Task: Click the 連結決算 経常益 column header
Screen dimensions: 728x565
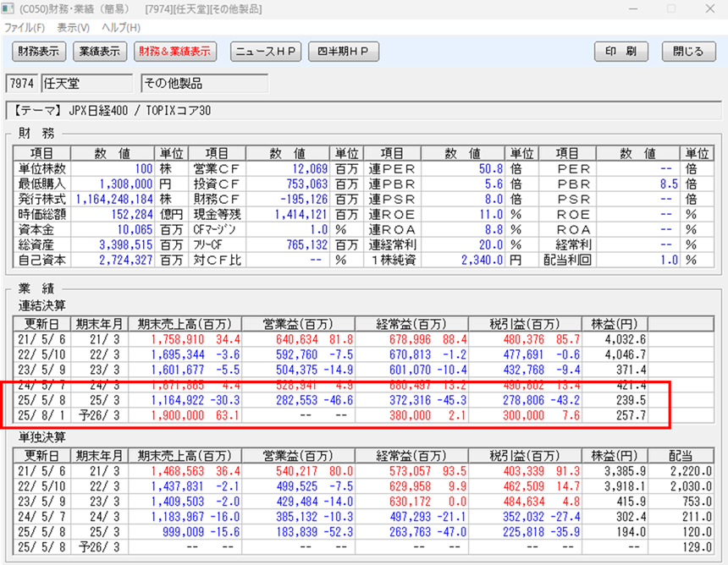Action: point(411,324)
